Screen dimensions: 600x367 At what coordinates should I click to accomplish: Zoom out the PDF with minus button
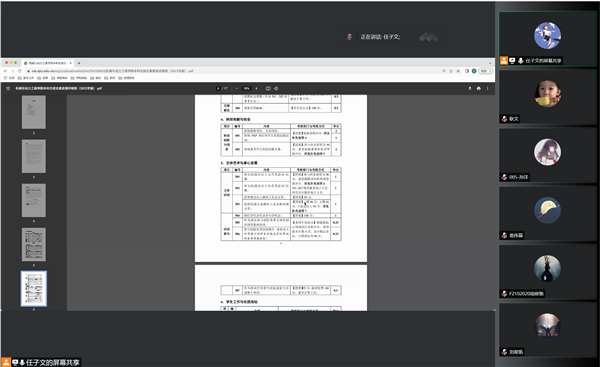[237, 88]
